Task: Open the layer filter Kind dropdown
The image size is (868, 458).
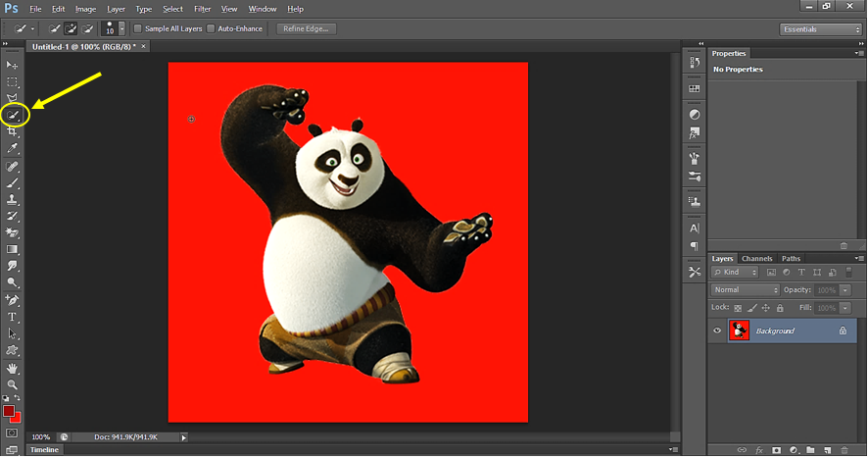Action: (x=735, y=273)
